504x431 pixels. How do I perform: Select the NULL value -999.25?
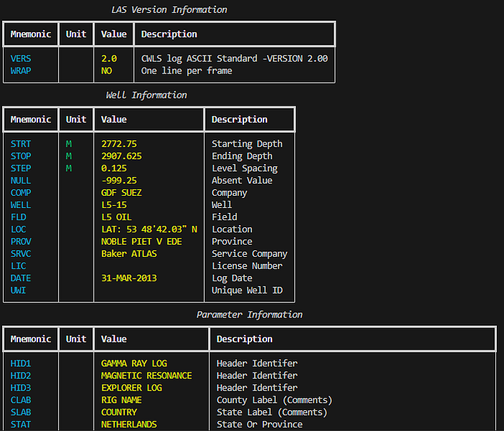119,181
